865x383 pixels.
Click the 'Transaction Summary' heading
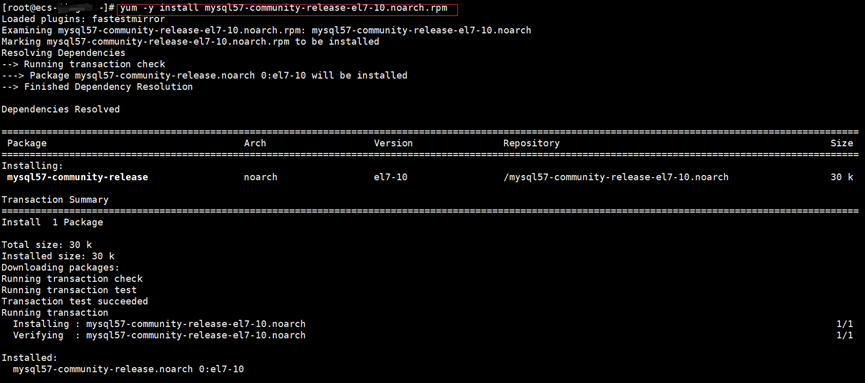(x=55, y=200)
